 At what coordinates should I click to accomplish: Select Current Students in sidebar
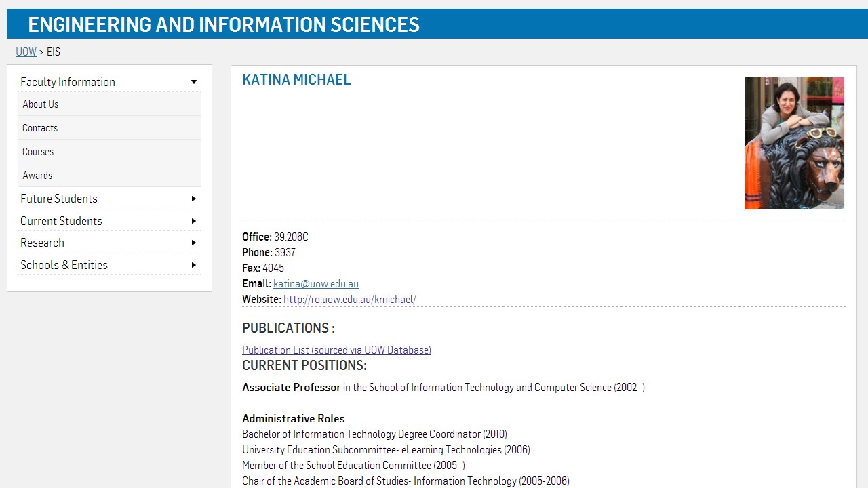61,221
